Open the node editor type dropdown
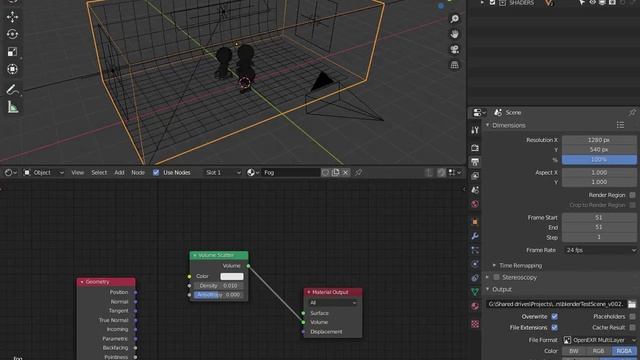Screen dimensions: 640x360 11,173
